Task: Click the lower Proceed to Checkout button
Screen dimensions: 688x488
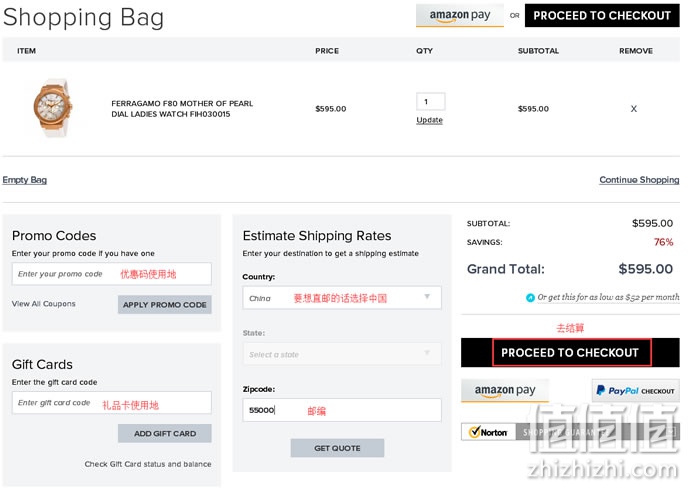Action: (x=570, y=352)
